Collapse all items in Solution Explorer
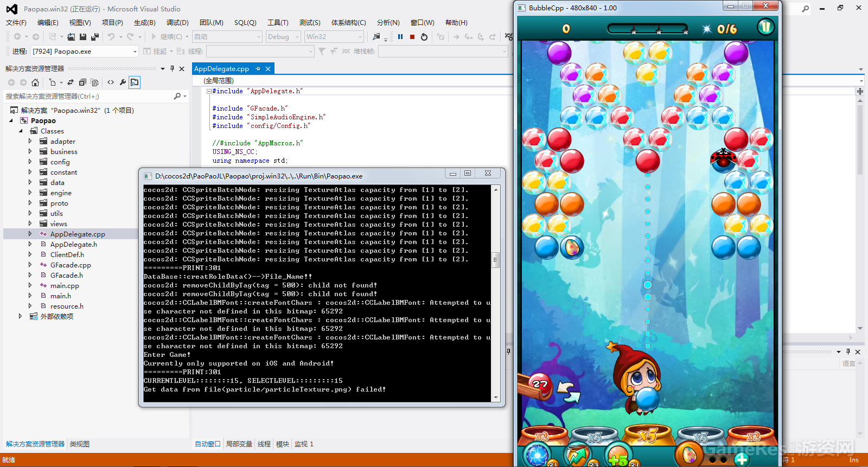 click(x=82, y=82)
